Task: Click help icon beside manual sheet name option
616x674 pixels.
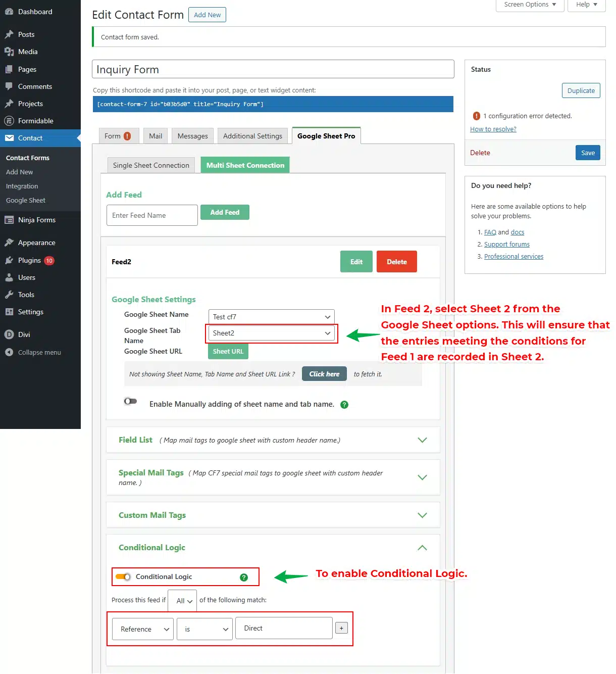Action: [344, 405]
